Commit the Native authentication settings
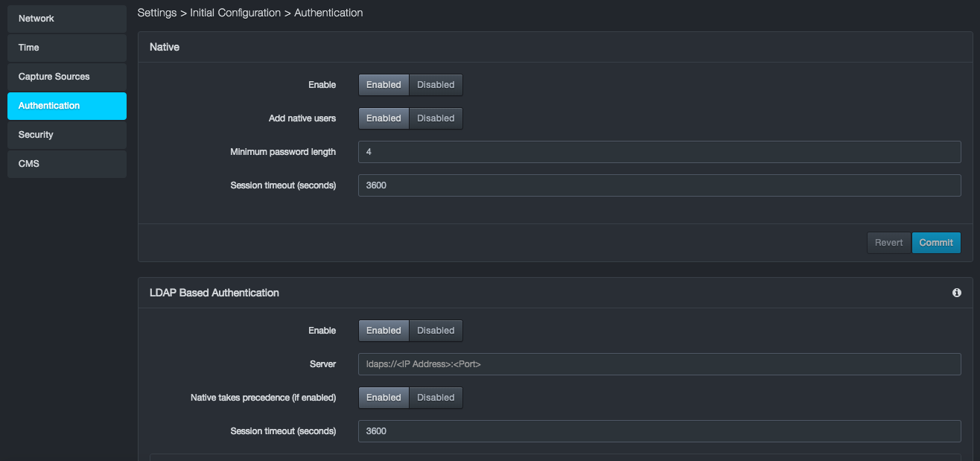 click(x=935, y=243)
